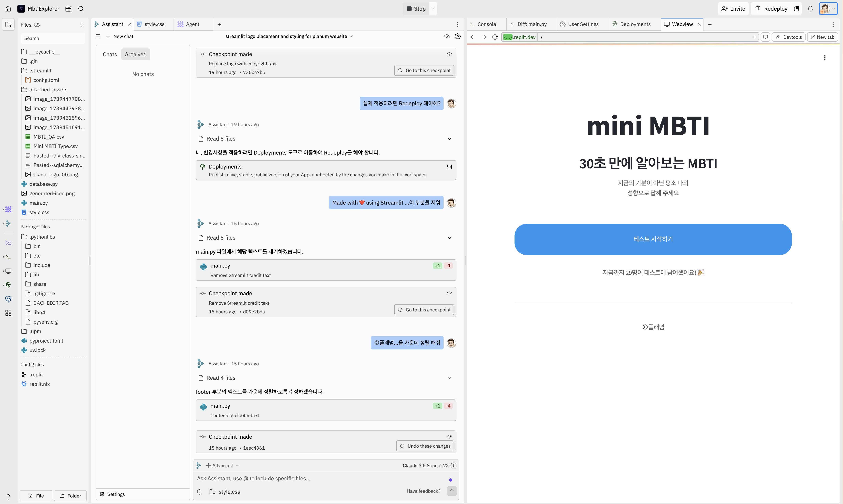This screenshot has width=843, height=504.
Task: Click the notifications bell icon
Action: pyautogui.click(x=810, y=9)
